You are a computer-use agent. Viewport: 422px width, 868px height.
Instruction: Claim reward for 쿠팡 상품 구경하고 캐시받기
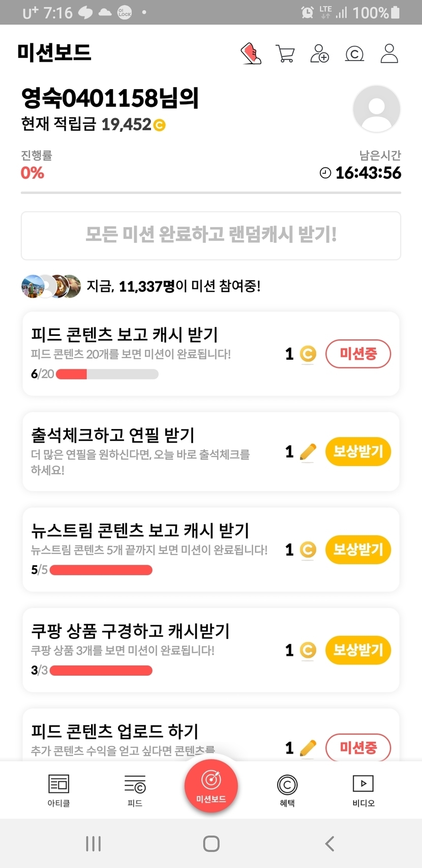(358, 650)
